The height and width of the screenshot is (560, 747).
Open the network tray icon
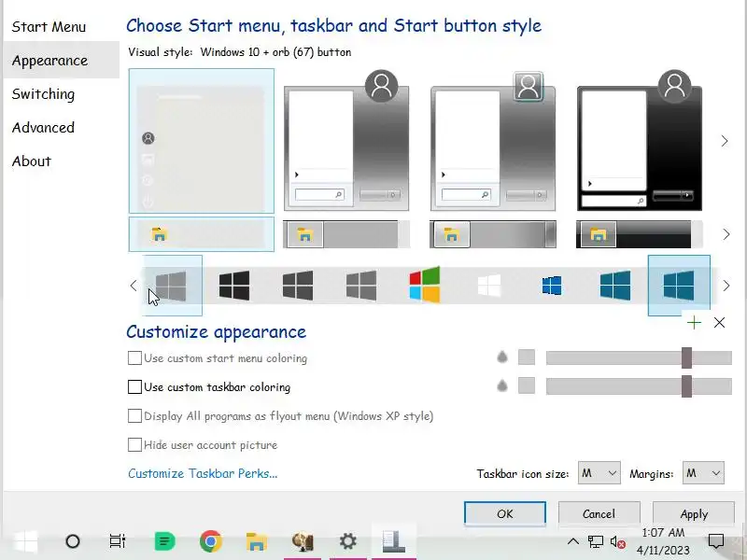pos(596,542)
